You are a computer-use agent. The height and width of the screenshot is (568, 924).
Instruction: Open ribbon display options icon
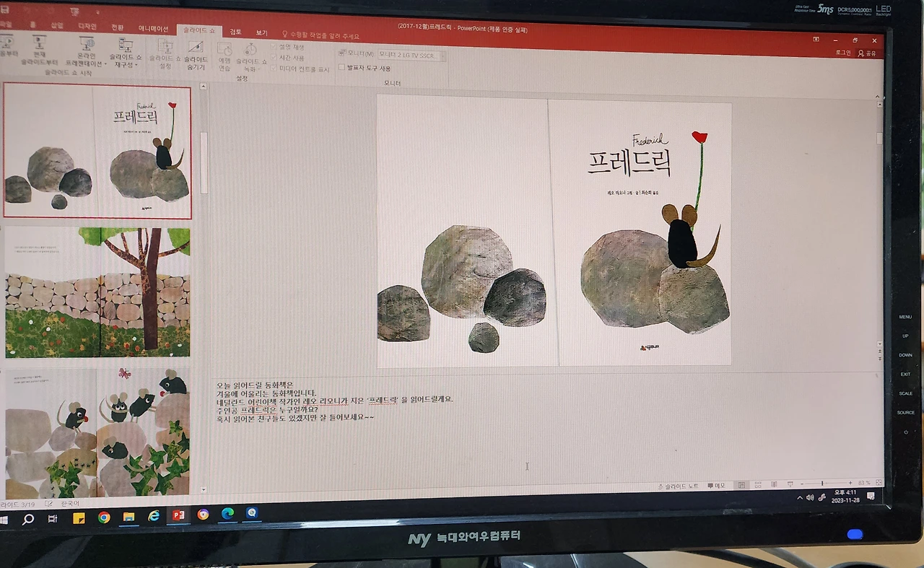coord(816,40)
